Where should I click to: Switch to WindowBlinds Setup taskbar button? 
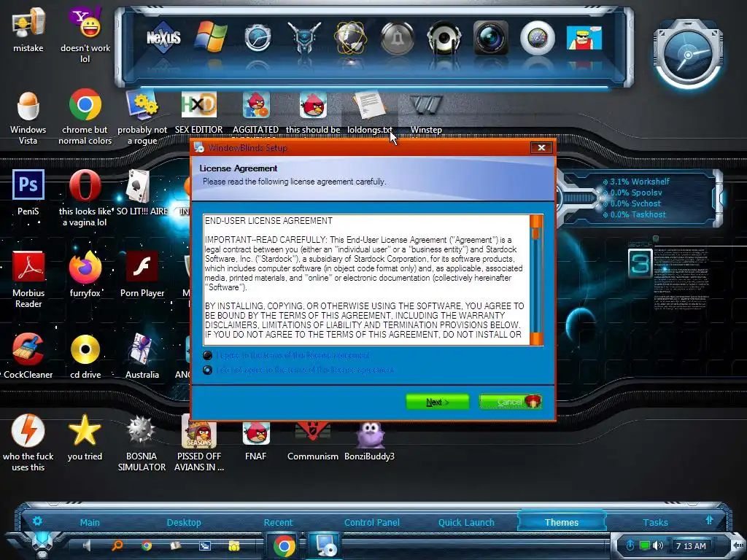(x=325, y=546)
